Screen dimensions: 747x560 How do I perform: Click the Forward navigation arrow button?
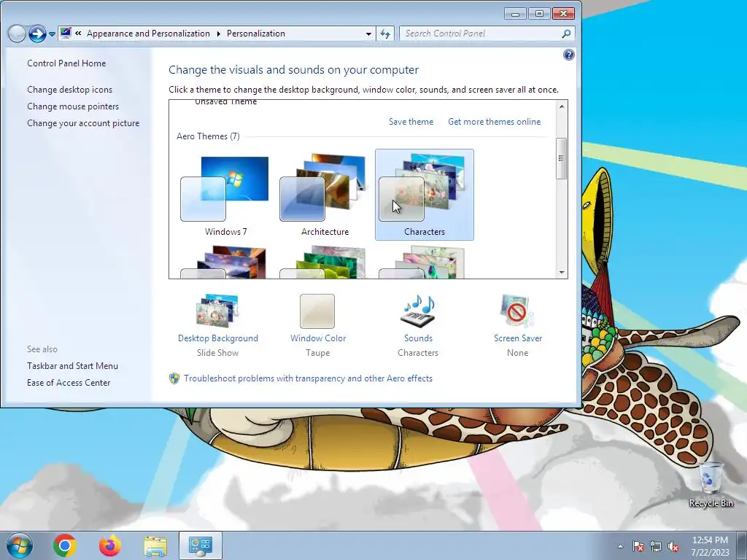(x=37, y=34)
